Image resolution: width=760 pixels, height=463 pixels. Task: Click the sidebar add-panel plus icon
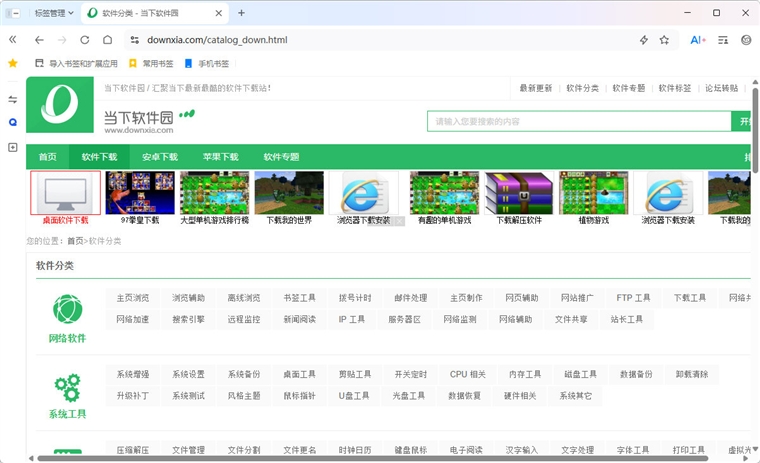click(x=13, y=147)
